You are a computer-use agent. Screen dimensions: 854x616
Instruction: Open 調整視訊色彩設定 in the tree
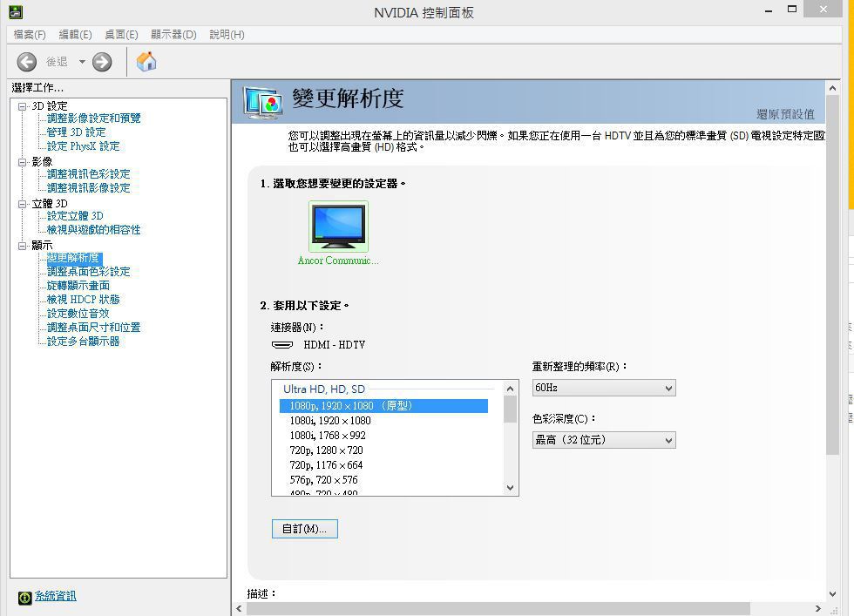(x=88, y=174)
